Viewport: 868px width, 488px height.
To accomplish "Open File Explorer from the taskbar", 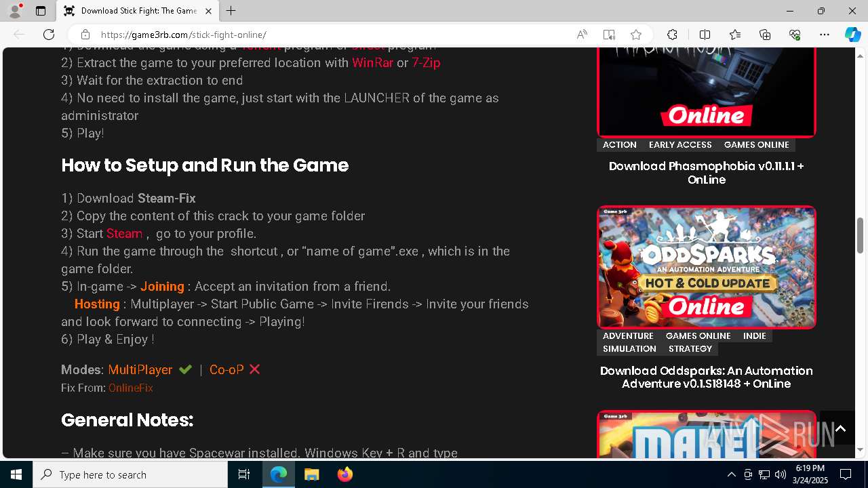I will pyautogui.click(x=312, y=474).
